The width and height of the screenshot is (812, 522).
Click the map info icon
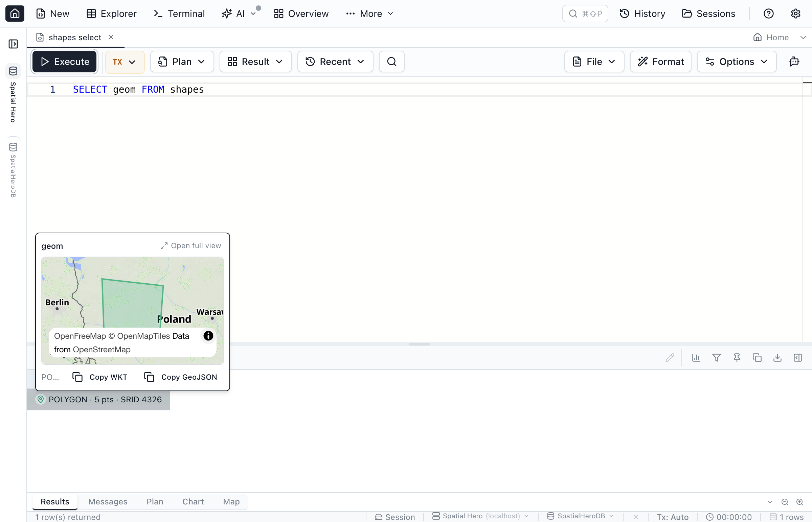pos(208,336)
